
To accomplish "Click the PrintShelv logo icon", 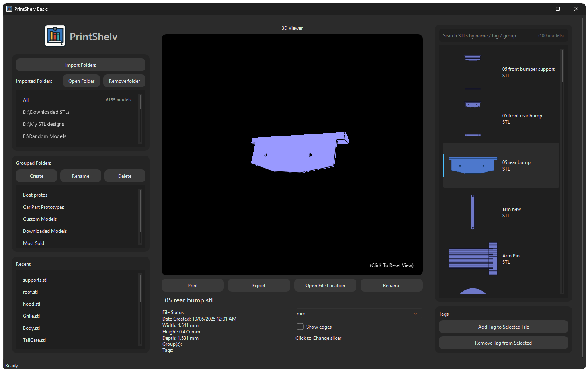I will [x=55, y=36].
